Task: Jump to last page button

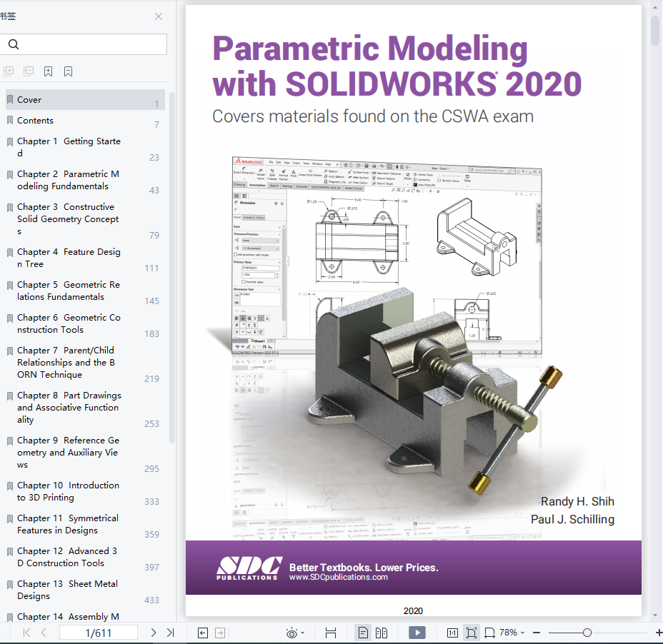Action: click(171, 633)
